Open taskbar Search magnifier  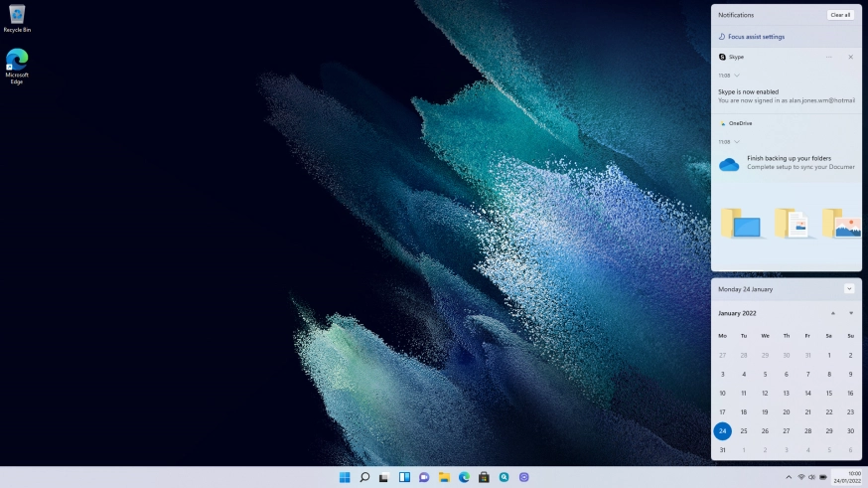364,477
